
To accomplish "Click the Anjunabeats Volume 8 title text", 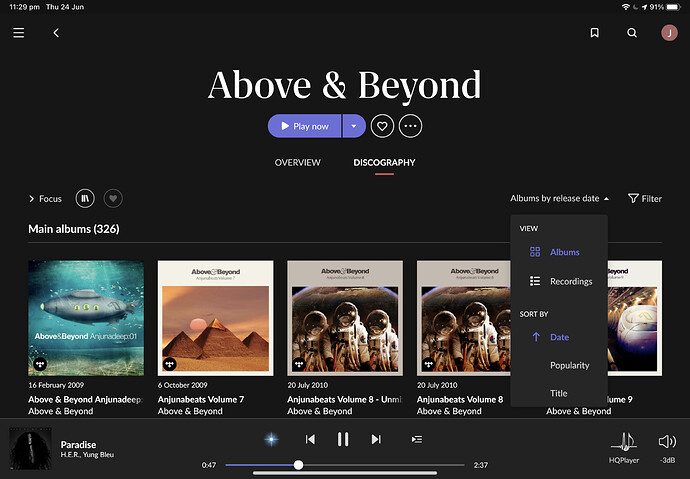I will 460,399.
